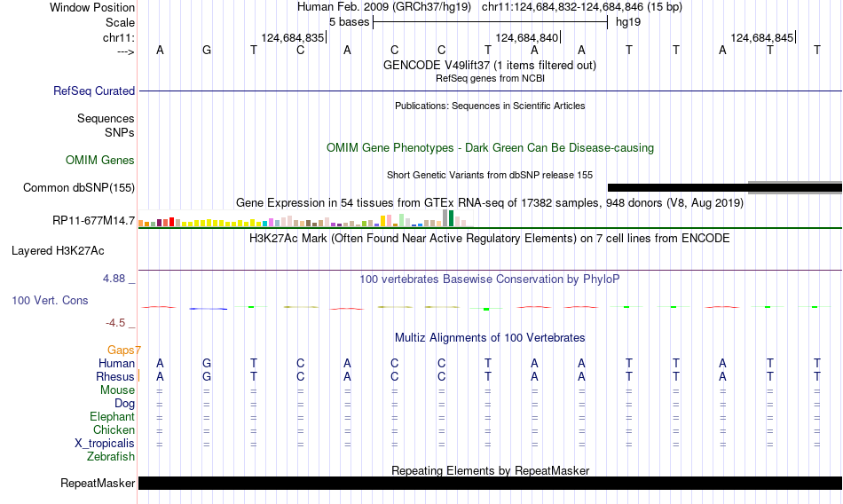Click the -4.5 PhyloP lower scale value
Viewport: 843px width, 504px height.
115,323
